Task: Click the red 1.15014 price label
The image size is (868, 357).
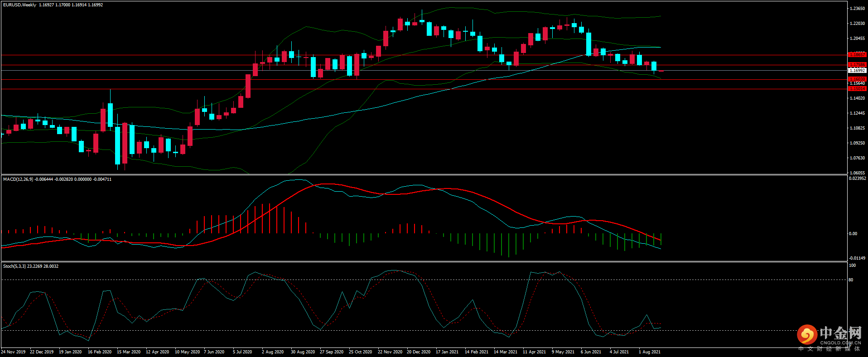Action: 857,89
